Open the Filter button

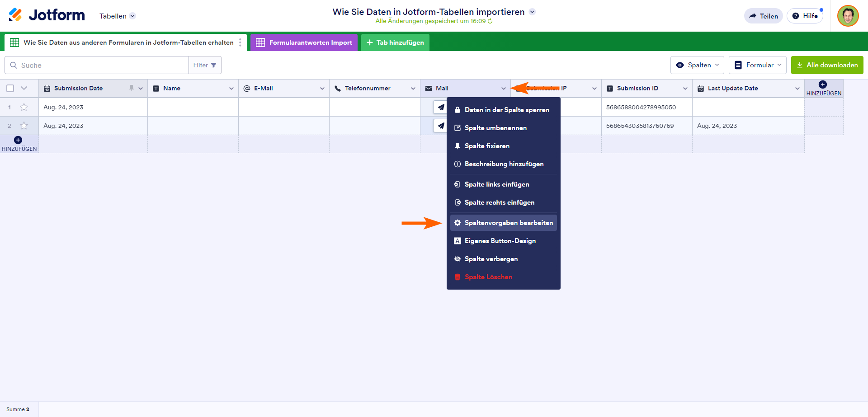point(205,65)
